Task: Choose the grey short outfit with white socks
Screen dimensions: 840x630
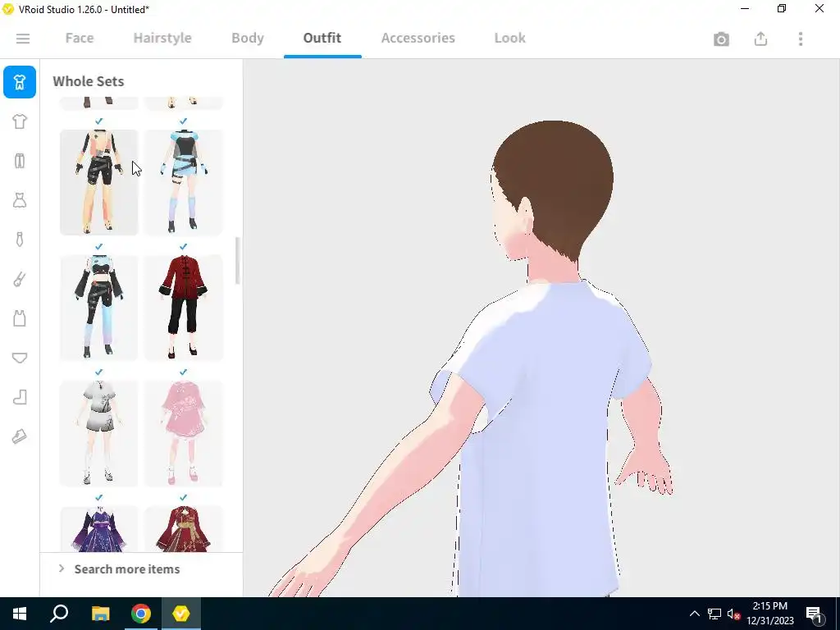Action: [x=99, y=433]
